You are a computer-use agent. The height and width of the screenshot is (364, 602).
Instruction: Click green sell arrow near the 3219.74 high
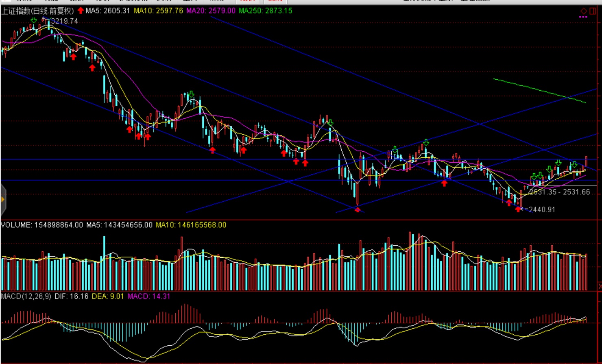coord(34,20)
